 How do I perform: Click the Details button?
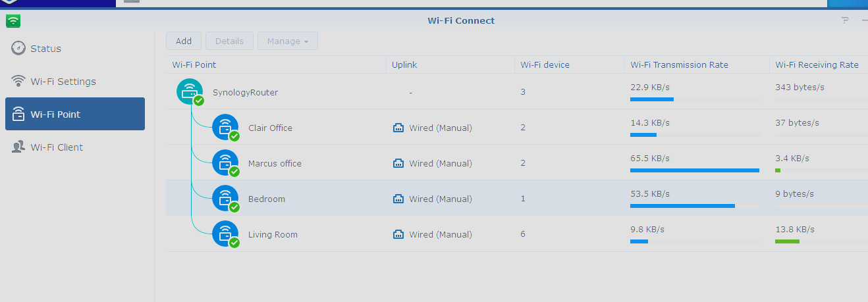(229, 41)
